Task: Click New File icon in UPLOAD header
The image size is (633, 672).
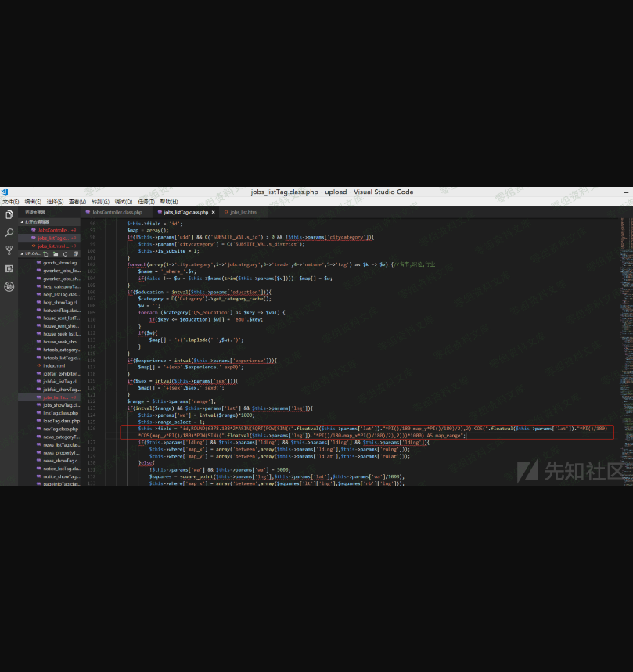Action: coord(45,254)
